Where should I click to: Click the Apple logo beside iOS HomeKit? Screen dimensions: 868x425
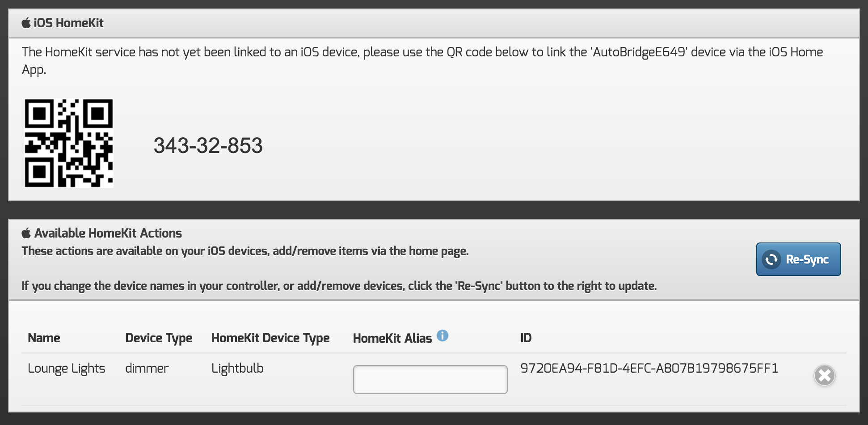[x=26, y=23]
